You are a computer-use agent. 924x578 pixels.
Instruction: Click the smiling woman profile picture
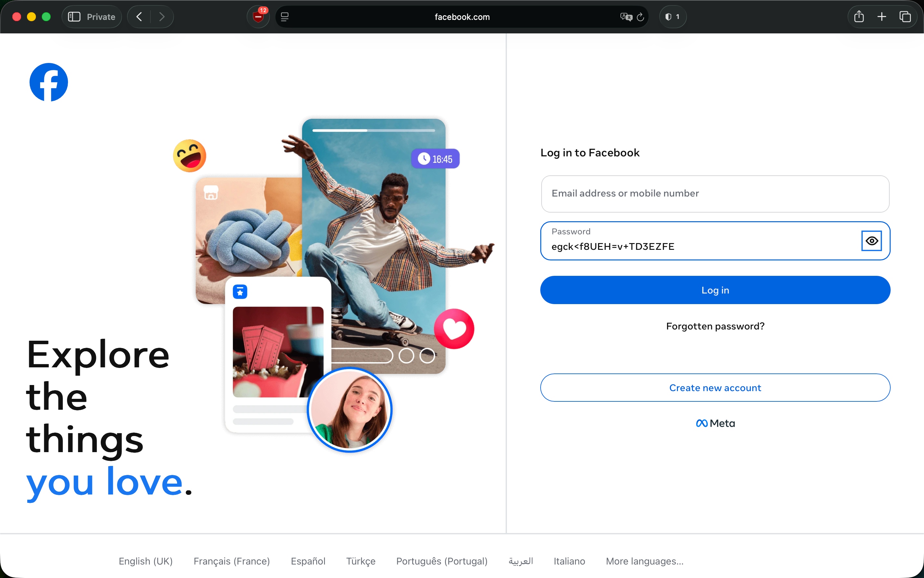click(349, 409)
